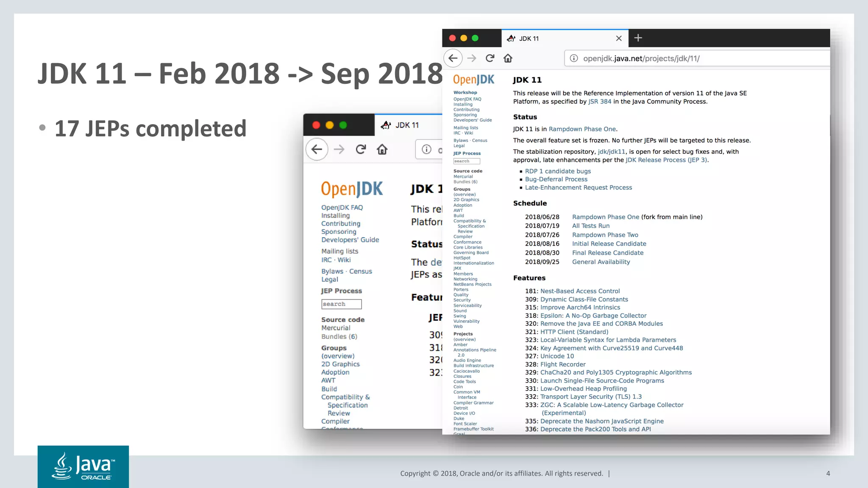Open home page in front browser window
868x488 pixels.
(508, 58)
